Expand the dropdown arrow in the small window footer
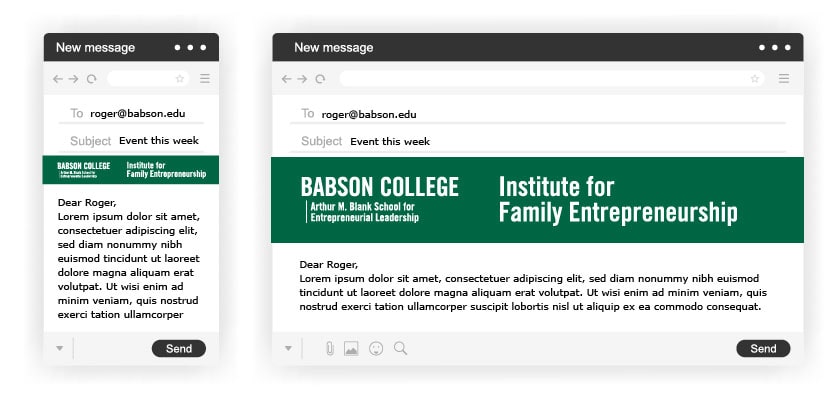The width and height of the screenshot is (835, 400). tap(60, 348)
